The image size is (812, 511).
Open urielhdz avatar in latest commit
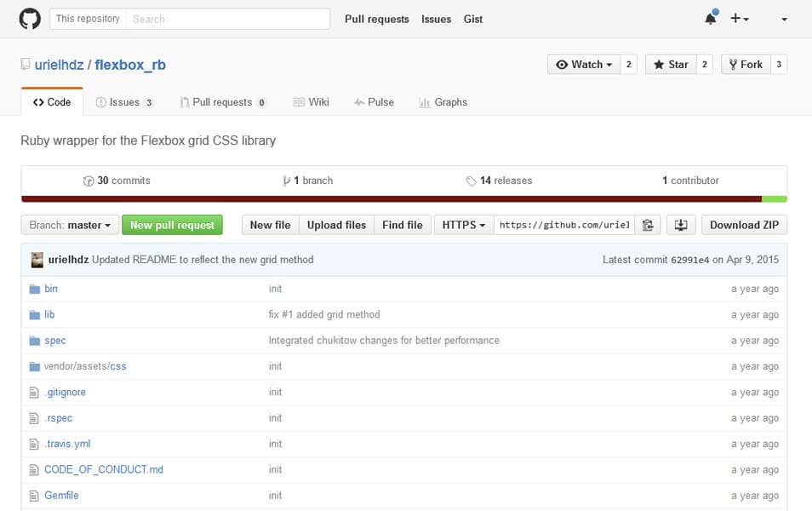37,260
